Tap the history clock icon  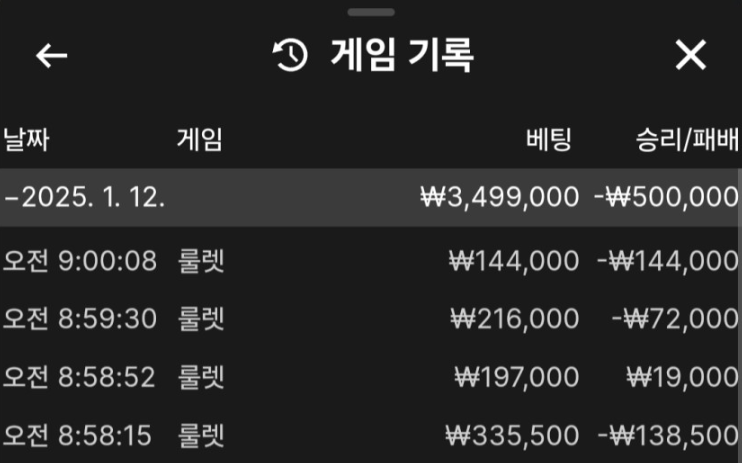click(x=290, y=56)
